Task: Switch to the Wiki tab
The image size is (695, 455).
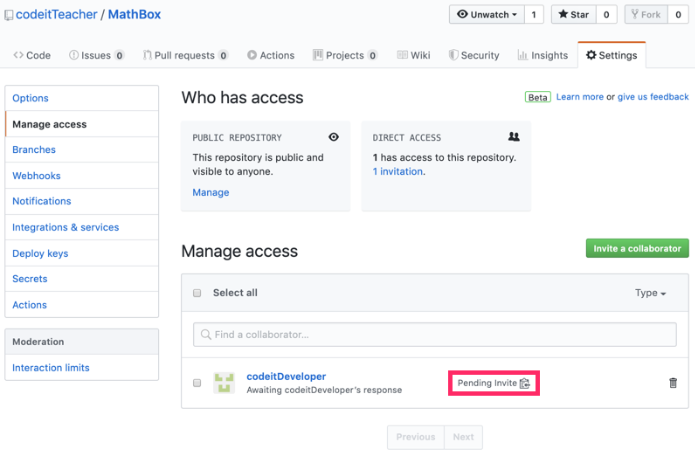Action: (x=414, y=55)
